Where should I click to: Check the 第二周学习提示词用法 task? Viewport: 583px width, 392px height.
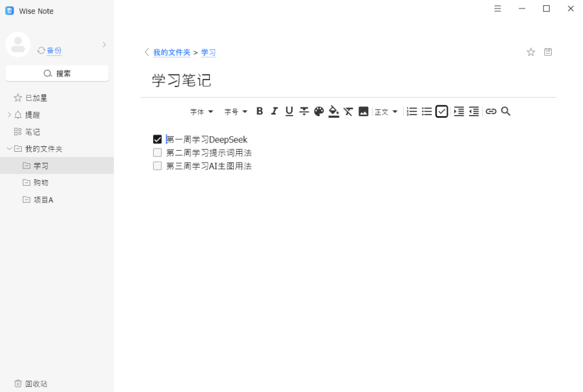(x=157, y=152)
